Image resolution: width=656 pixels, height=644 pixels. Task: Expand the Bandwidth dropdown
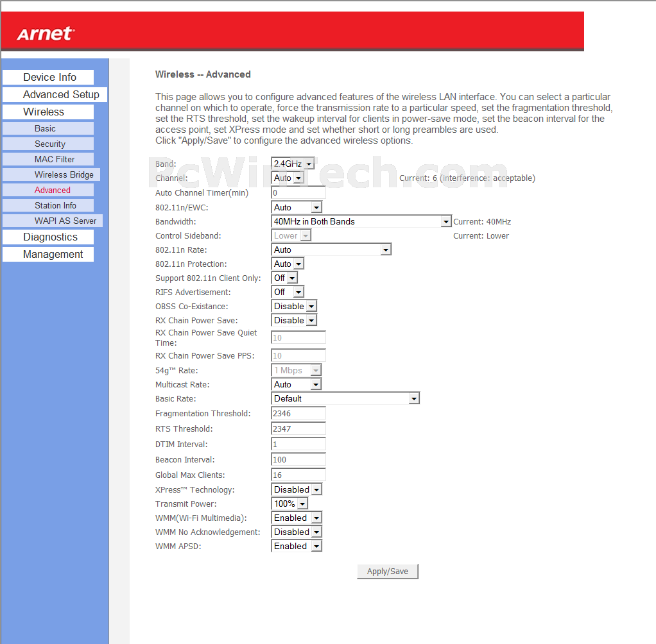click(361, 222)
